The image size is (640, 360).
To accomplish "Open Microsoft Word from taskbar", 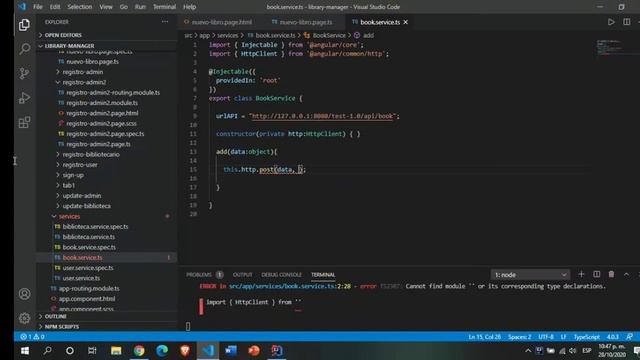I will click(231, 351).
